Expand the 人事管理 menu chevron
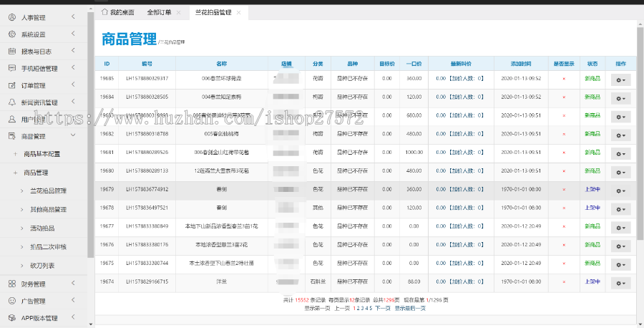This screenshot has width=644, height=328. [x=73, y=17]
